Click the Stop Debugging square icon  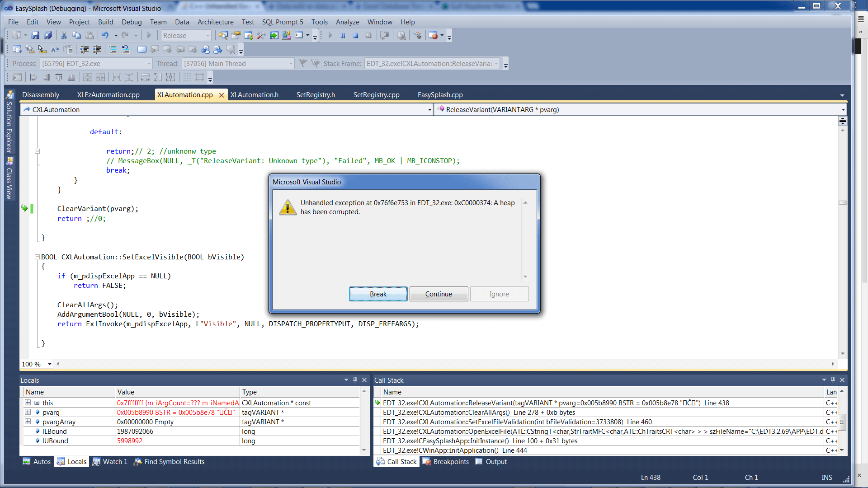click(355, 35)
